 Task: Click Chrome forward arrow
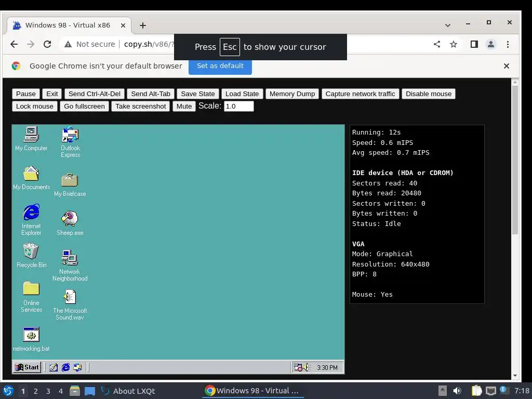(31, 44)
